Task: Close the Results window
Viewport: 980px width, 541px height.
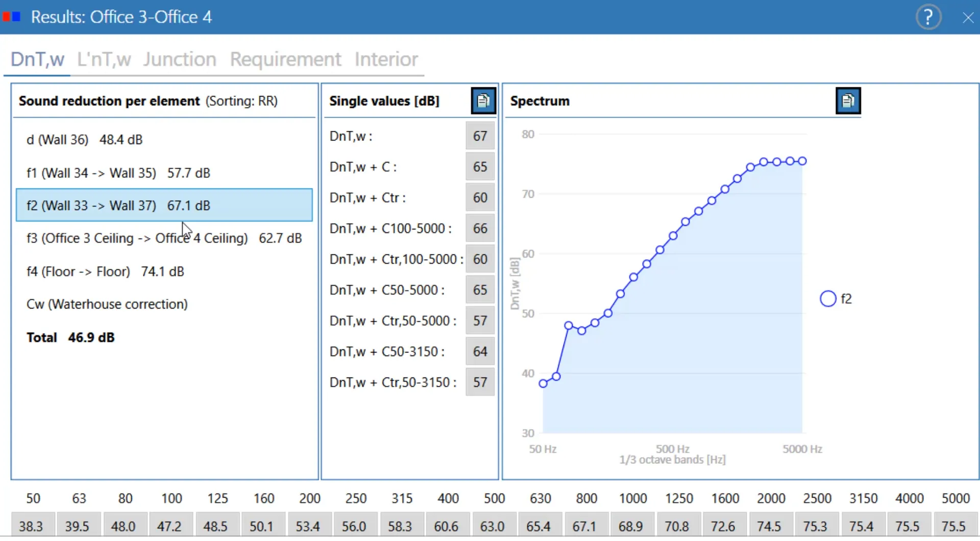Action: [x=968, y=18]
